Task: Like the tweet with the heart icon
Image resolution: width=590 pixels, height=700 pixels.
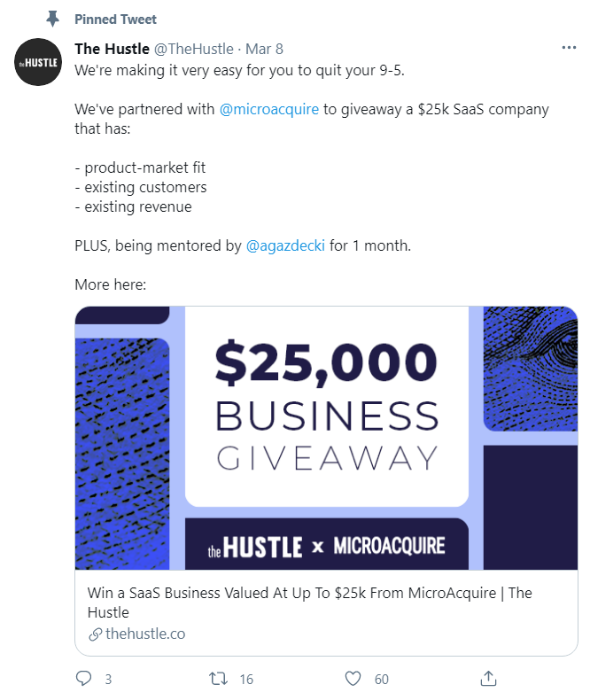Action: tap(353, 679)
